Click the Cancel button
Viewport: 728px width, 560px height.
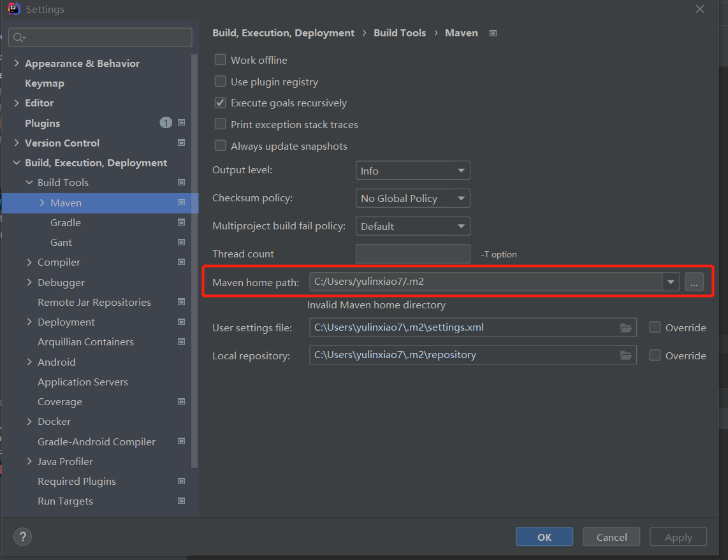(x=611, y=537)
